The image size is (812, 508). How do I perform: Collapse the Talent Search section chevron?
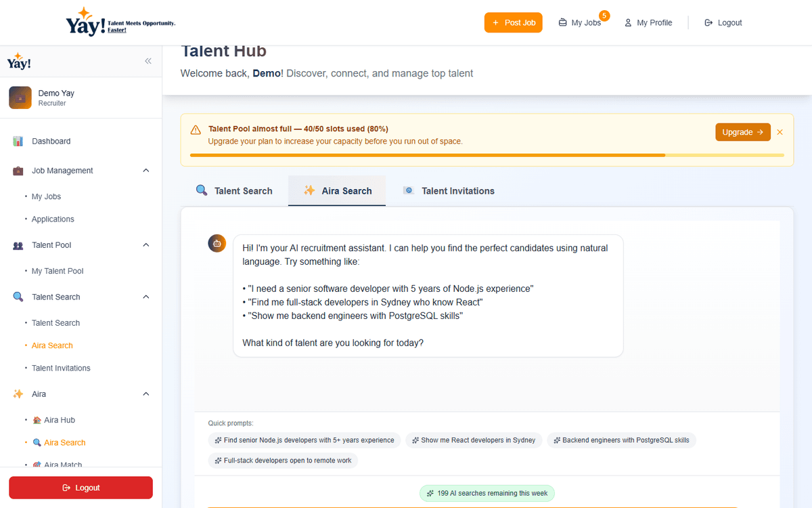coord(145,296)
